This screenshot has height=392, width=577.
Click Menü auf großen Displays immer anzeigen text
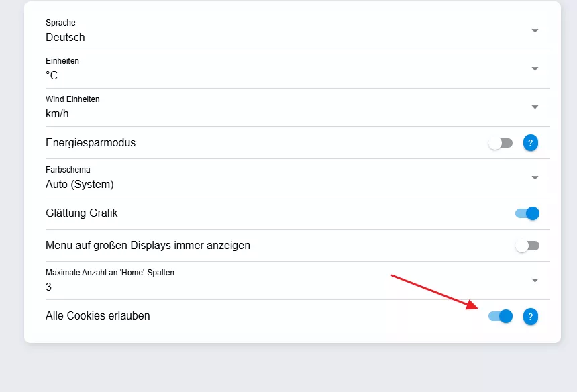tap(148, 245)
